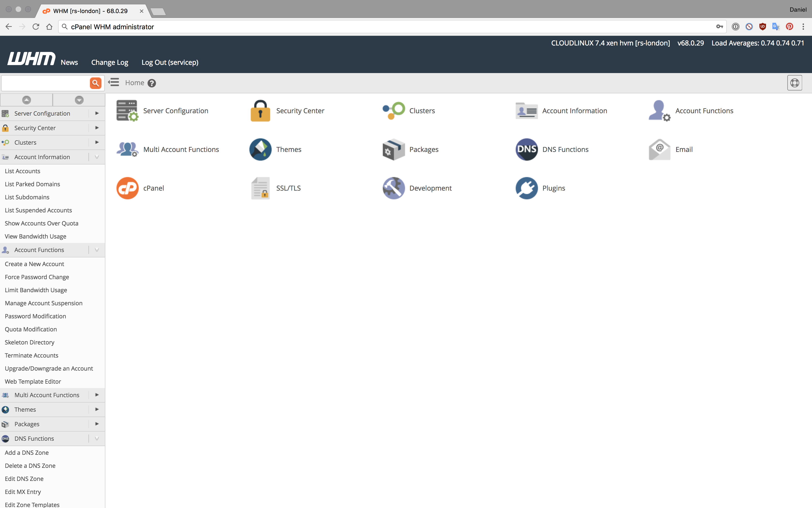The height and width of the screenshot is (508, 812).
Task: Open the Multi Account Functions grid icon
Action: coord(127,149)
